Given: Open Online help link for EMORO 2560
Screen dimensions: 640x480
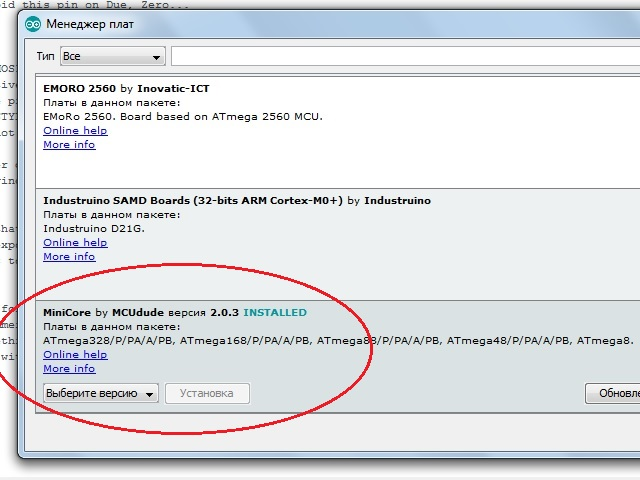Looking at the screenshot, I should click(x=75, y=131).
